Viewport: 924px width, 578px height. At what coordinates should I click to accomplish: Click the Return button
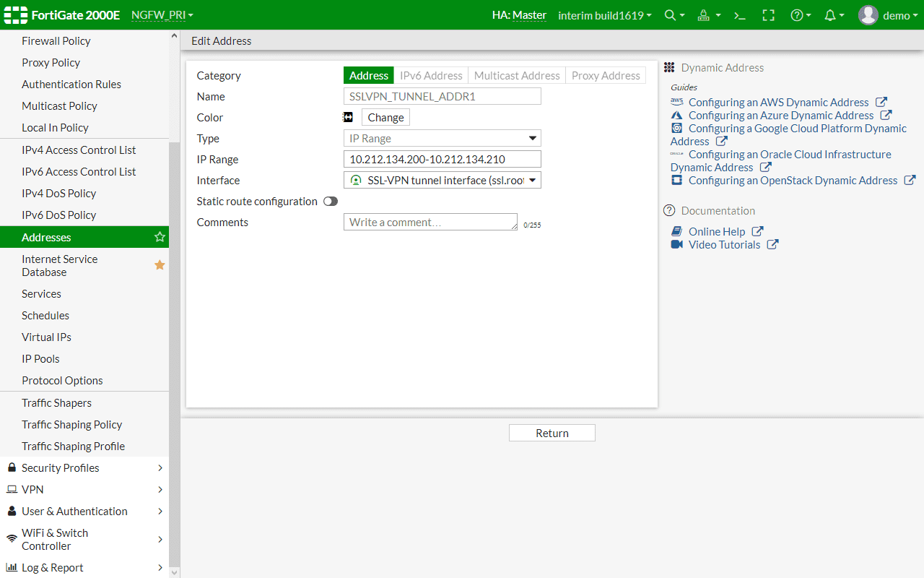click(552, 433)
